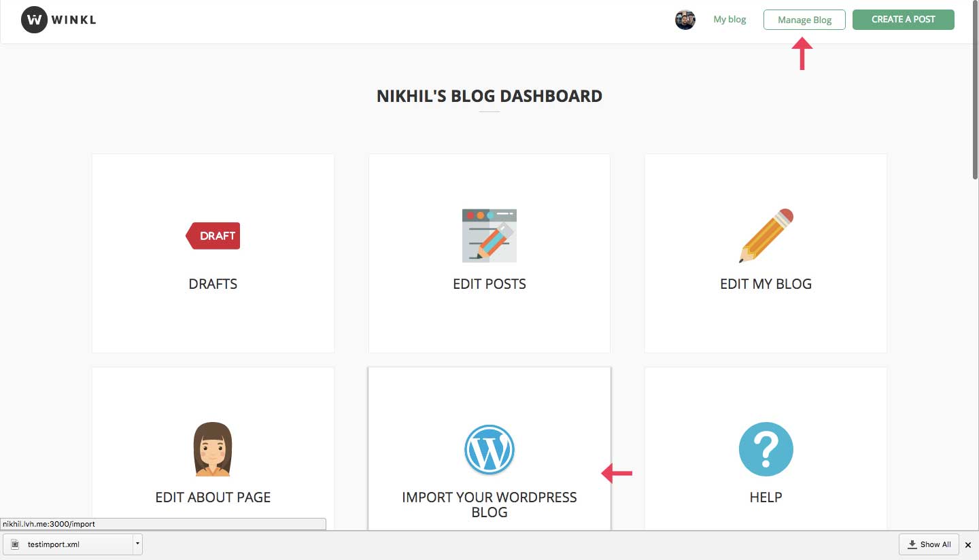This screenshot has height=560, width=979.
Task: Click the pencil icon for Edit My Blog
Action: coord(766,236)
